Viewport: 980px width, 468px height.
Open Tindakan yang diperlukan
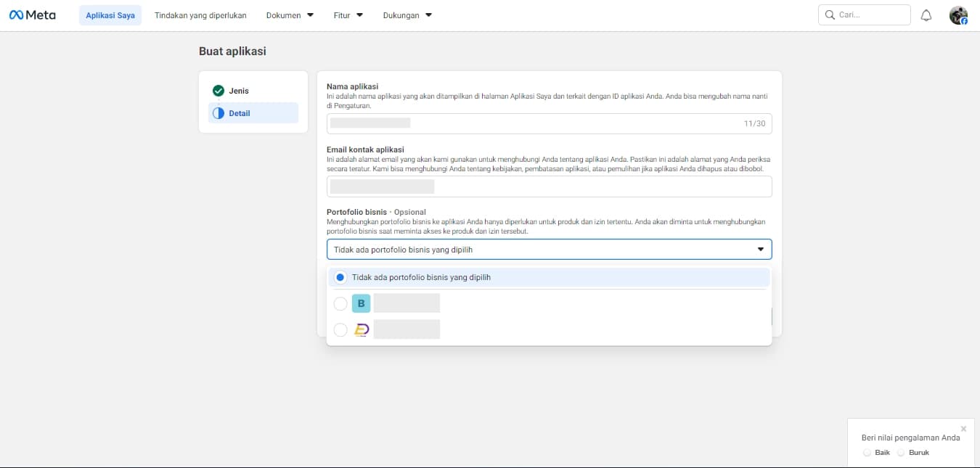[200, 15]
